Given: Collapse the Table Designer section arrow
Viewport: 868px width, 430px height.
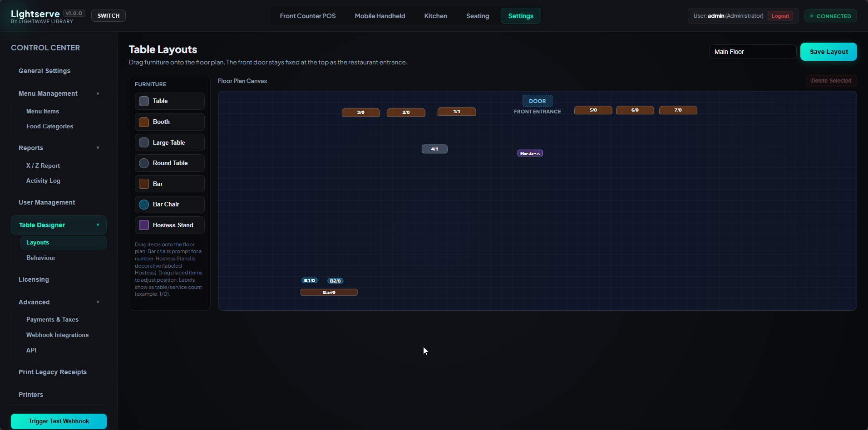Looking at the screenshot, I should (x=98, y=225).
